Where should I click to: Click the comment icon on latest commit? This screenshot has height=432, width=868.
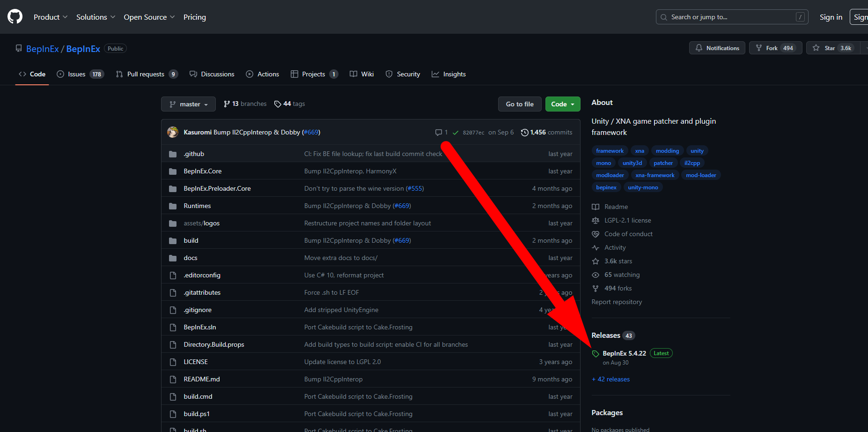439,133
